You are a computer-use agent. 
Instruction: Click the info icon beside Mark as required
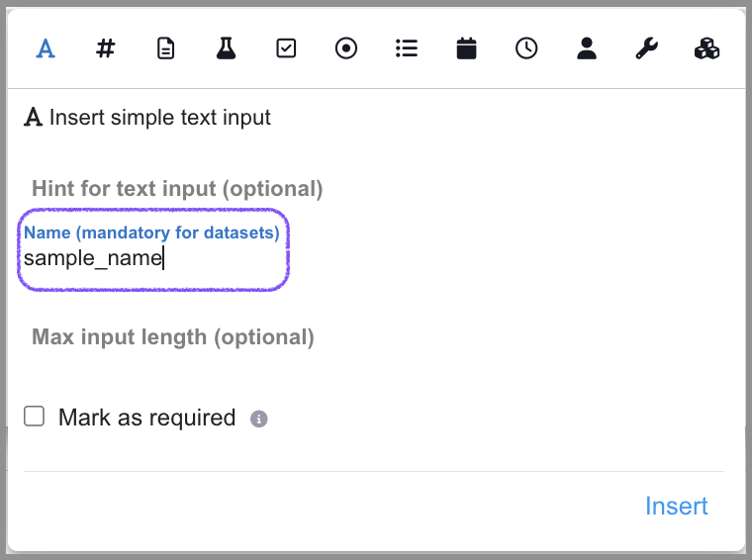tap(259, 419)
